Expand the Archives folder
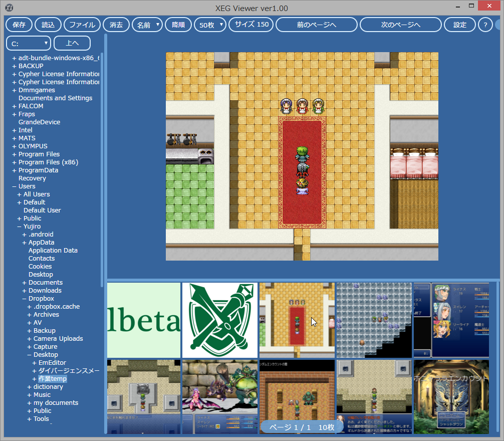504x441 pixels. pos(30,315)
